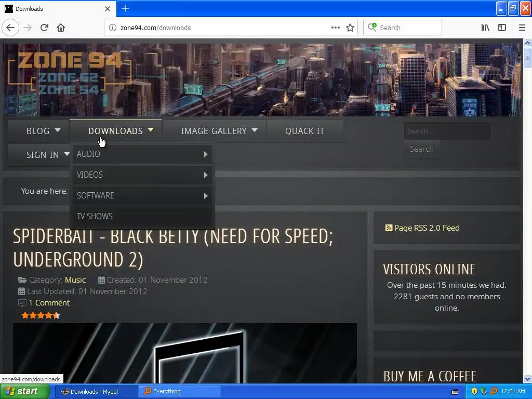Open page actions three-dot menu
Screen dimensions: 532x399
[x=336, y=28]
